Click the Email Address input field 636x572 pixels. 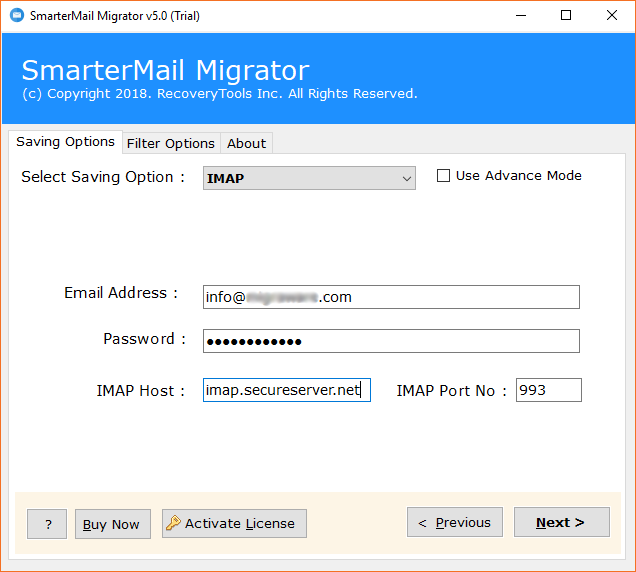pos(391,297)
